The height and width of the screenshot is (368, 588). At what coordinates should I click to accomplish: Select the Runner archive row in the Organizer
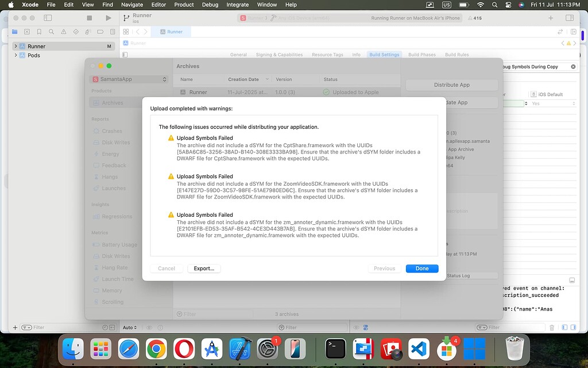(x=287, y=92)
